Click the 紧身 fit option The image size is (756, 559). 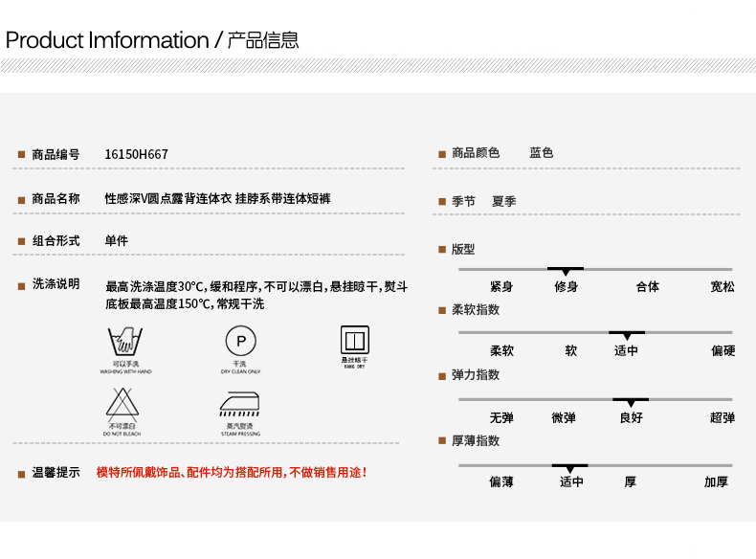point(501,286)
